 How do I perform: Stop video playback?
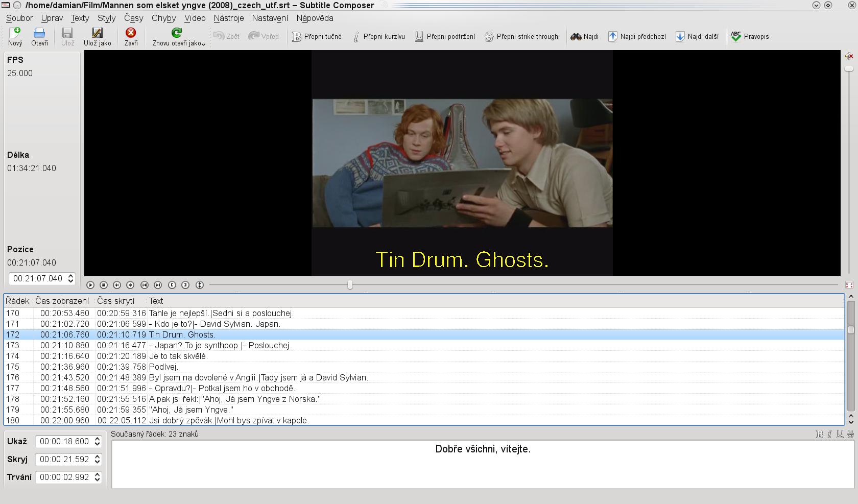tap(104, 285)
